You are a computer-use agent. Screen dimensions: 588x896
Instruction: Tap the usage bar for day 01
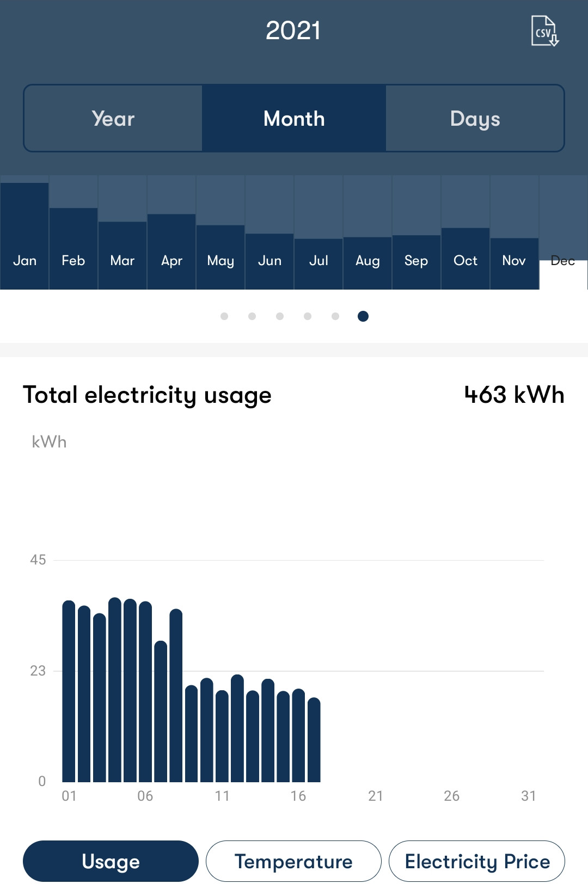[x=69, y=691]
